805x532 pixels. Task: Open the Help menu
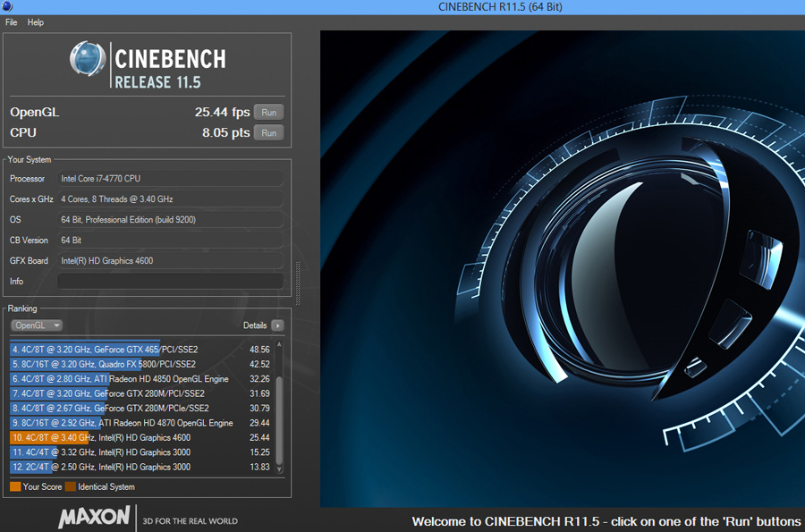tap(36, 22)
